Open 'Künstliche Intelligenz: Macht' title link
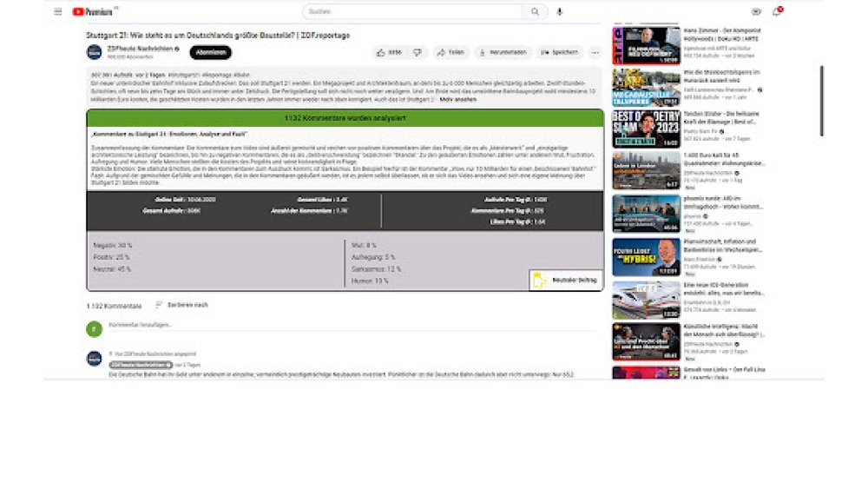The height and width of the screenshot is (489, 868). [x=724, y=330]
